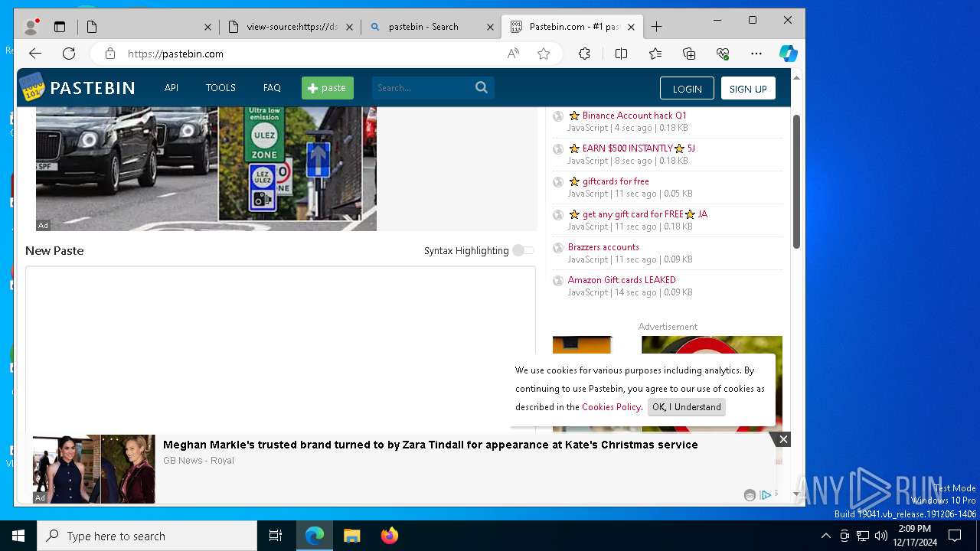This screenshot has width=980, height=551.
Task: Switch to the view-source tab
Action: point(291,27)
